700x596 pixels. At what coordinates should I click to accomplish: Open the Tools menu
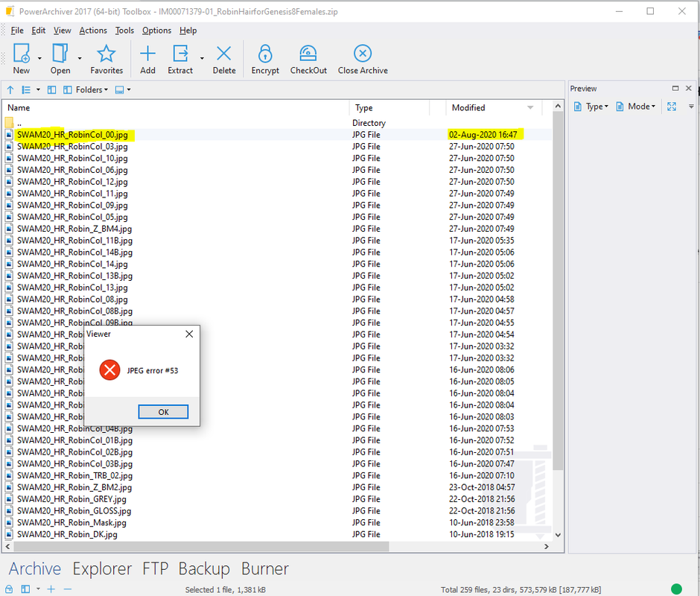(124, 31)
